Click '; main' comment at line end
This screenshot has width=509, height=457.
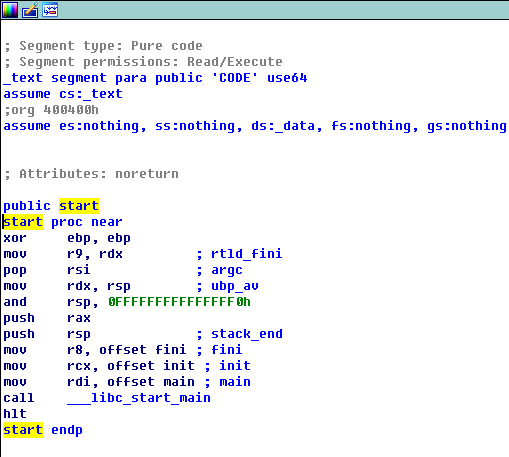point(227,382)
